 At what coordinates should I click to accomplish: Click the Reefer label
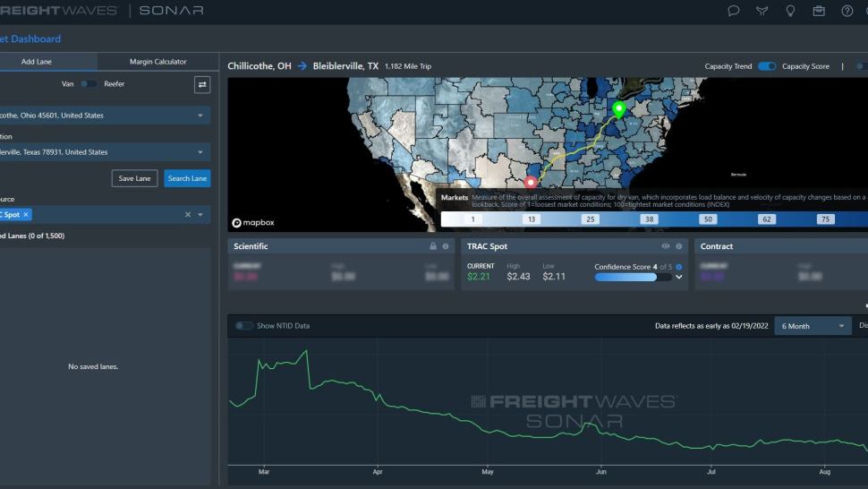pos(114,83)
